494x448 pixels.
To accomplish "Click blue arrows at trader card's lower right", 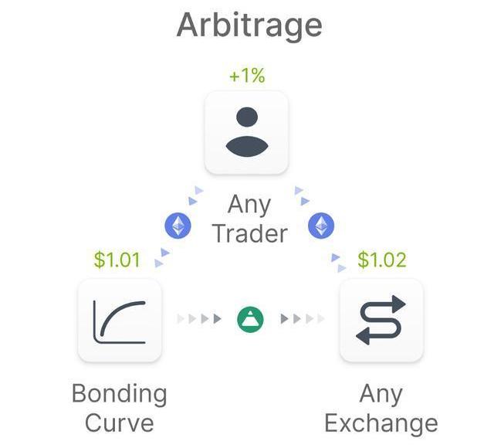I will click(301, 195).
